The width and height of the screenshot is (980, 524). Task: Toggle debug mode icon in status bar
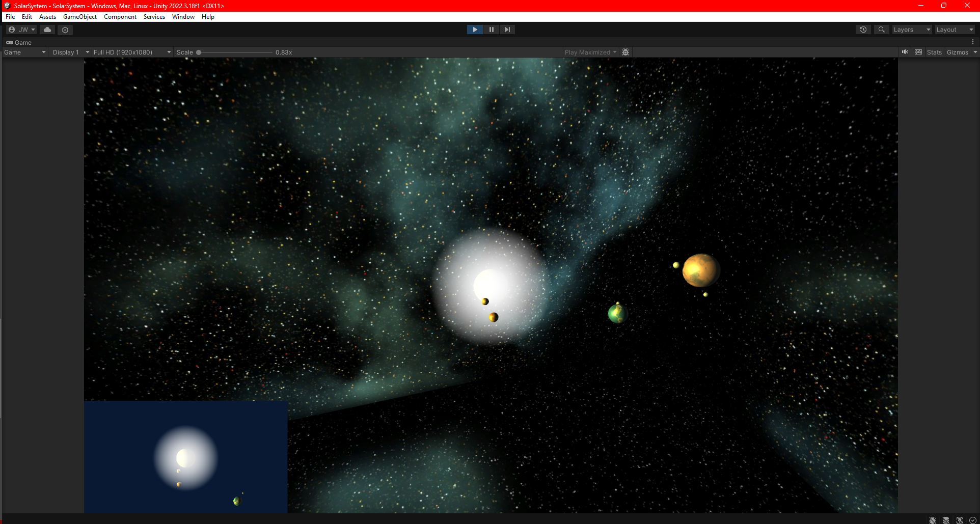point(933,520)
